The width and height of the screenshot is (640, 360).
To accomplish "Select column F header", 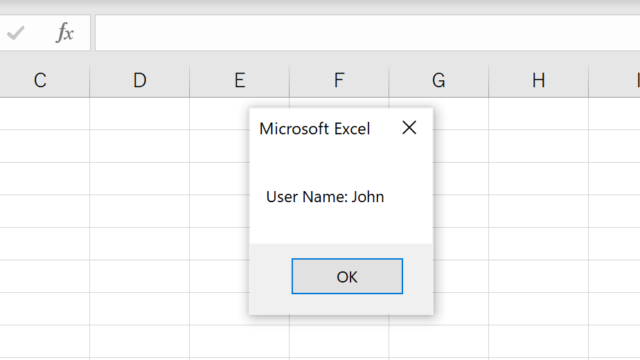I will point(339,80).
